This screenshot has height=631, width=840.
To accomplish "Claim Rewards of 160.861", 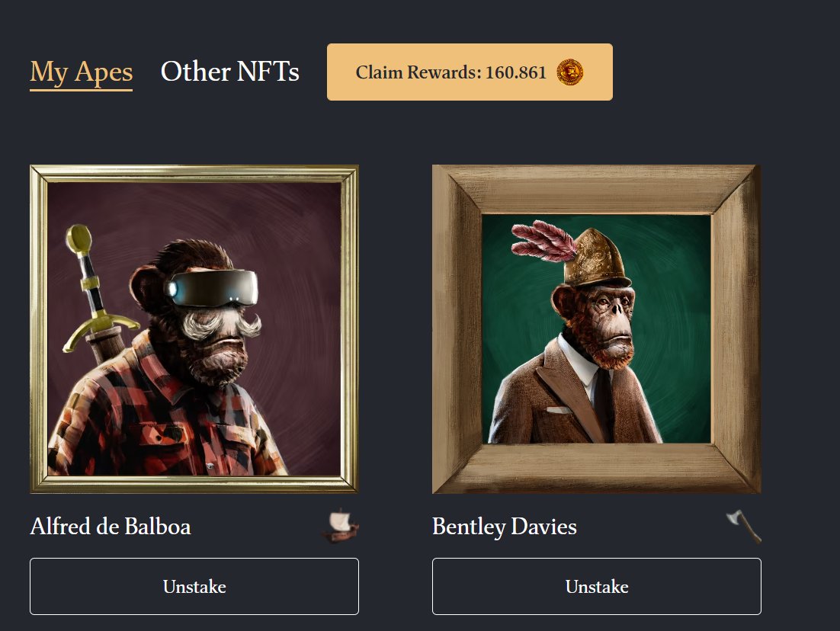I will coord(470,72).
